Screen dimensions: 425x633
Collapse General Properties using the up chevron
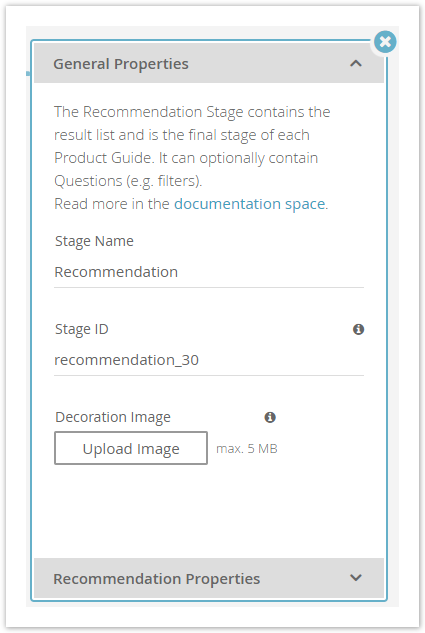(356, 63)
